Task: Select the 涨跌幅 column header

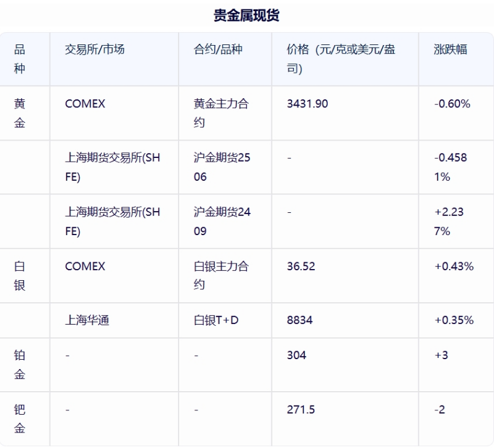Action: click(450, 49)
